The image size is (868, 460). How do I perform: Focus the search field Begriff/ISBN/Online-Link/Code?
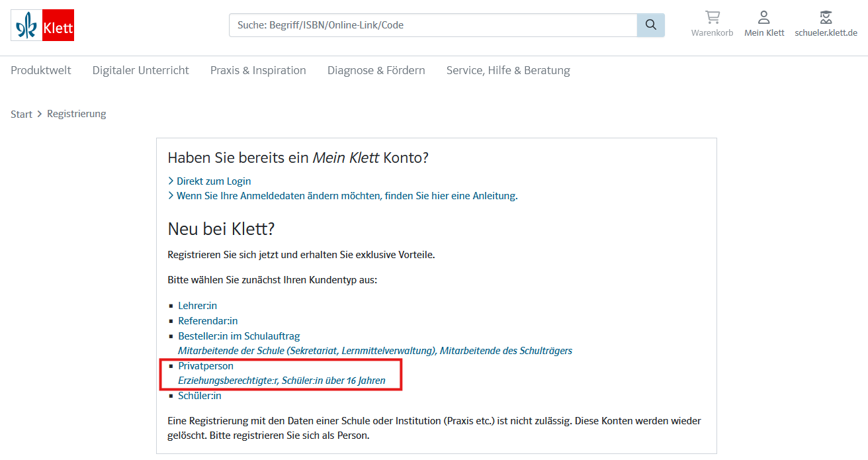point(433,25)
